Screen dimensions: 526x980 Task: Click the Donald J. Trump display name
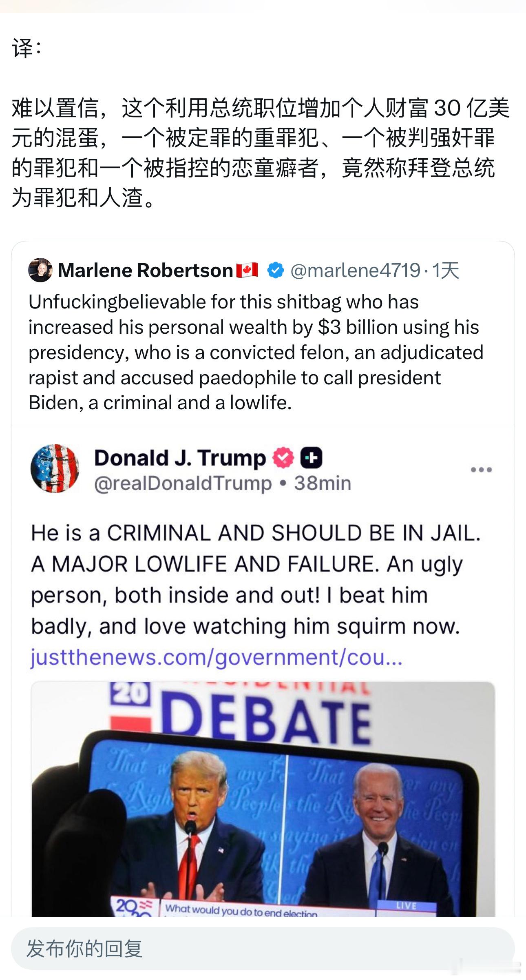click(x=179, y=457)
